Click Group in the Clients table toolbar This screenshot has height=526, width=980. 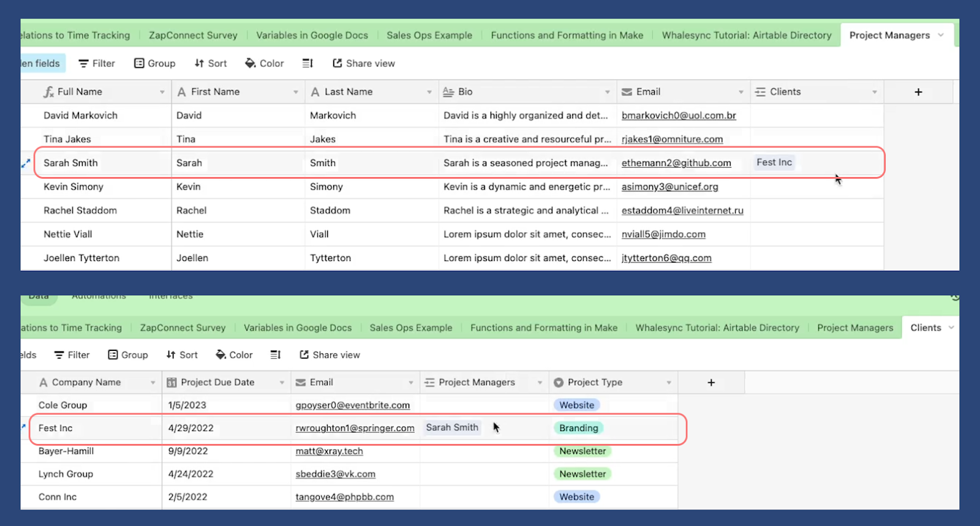pyautogui.click(x=128, y=355)
